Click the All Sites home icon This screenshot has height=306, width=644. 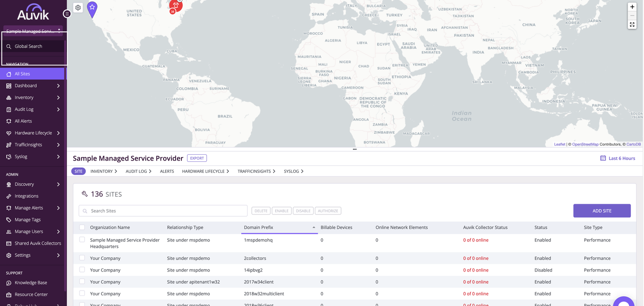(8, 74)
